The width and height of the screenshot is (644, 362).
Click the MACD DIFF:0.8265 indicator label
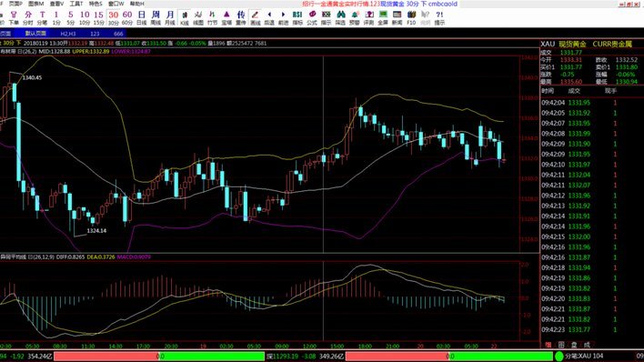(70, 256)
